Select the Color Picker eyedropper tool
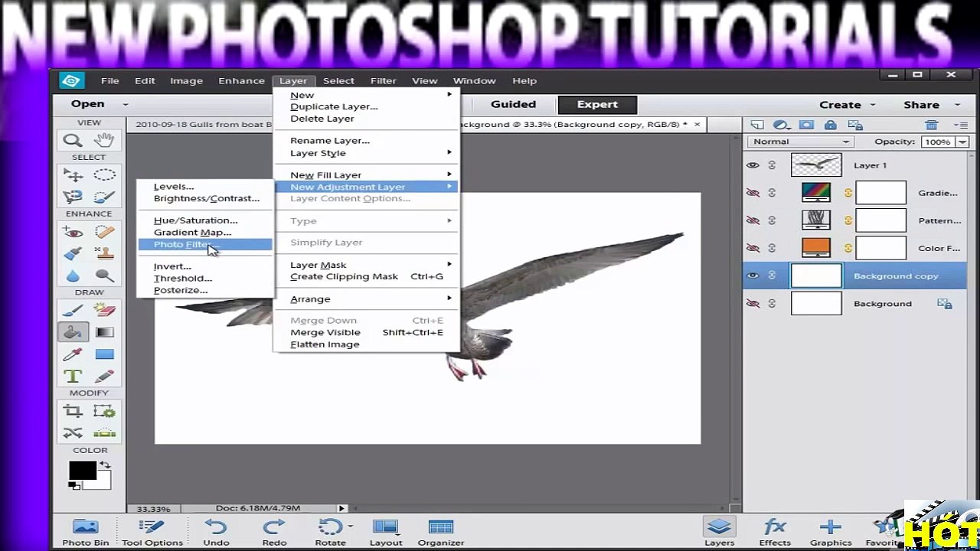Viewport: 980px width, 551px height. click(73, 354)
